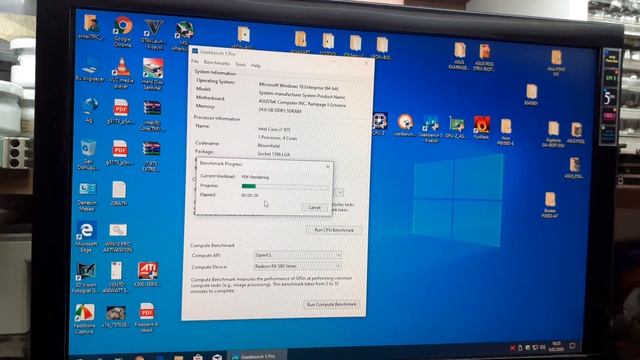Click the Run CPU Benchmark button
Viewport: 640px width, 360px height.
tap(334, 230)
